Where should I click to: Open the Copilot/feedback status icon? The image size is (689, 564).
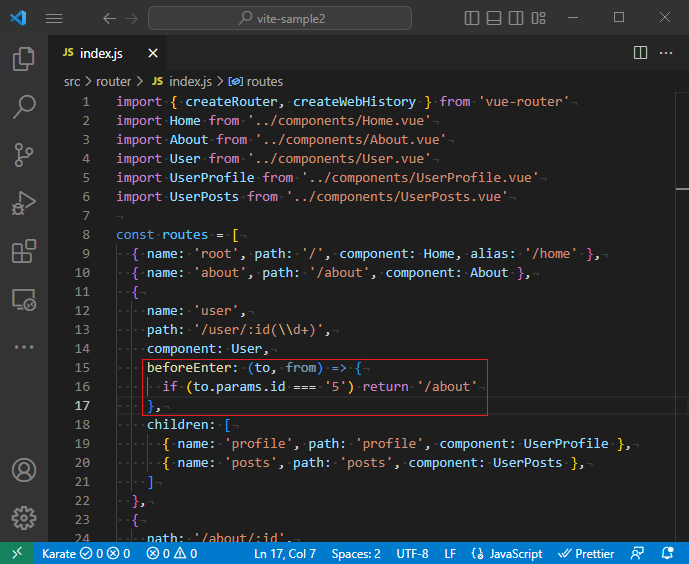click(638, 554)
